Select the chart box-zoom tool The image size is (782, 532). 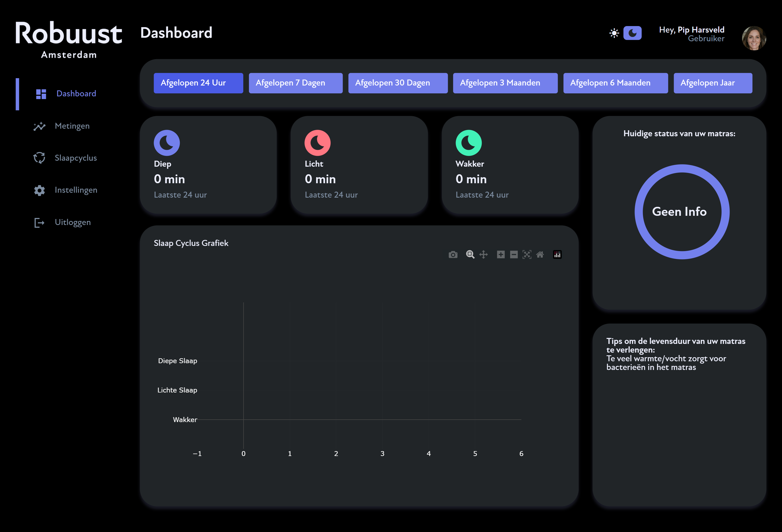click(x=470, y=255)
